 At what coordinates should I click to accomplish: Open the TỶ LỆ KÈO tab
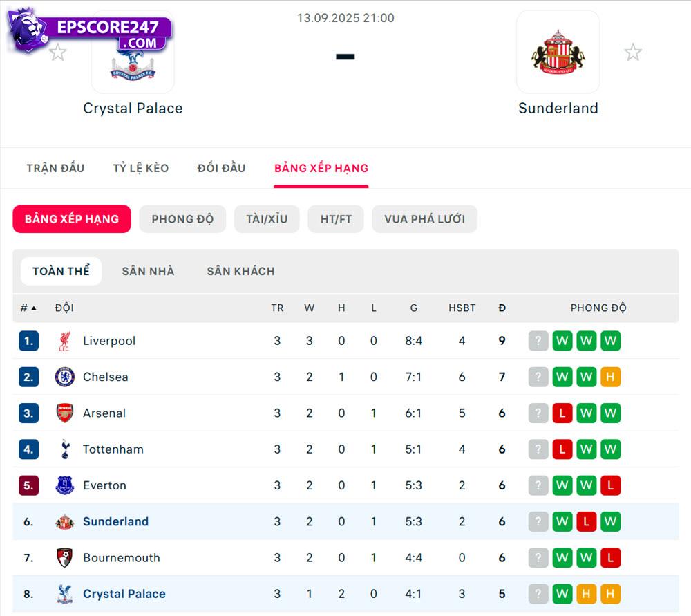tap(140, 168)
